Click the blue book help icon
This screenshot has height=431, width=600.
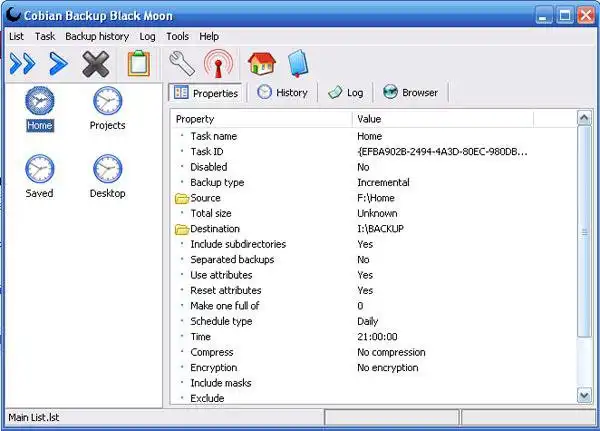pyautogui.click(x=298, y=63)
